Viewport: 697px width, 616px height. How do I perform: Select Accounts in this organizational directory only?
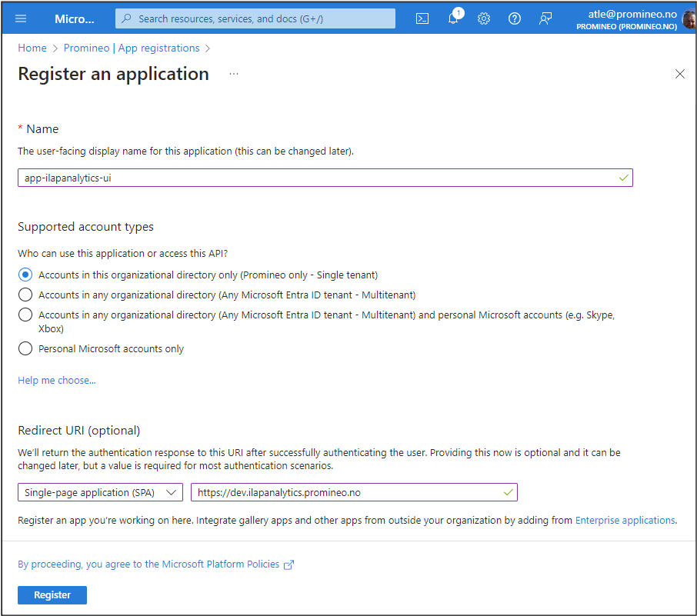(25, 275)
